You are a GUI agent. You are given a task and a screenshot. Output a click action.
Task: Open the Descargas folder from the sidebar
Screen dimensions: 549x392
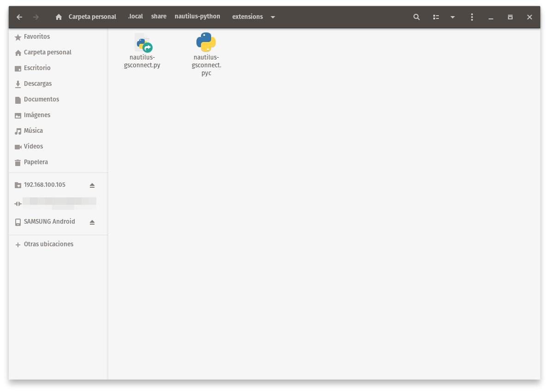click(x=38, y=83)
